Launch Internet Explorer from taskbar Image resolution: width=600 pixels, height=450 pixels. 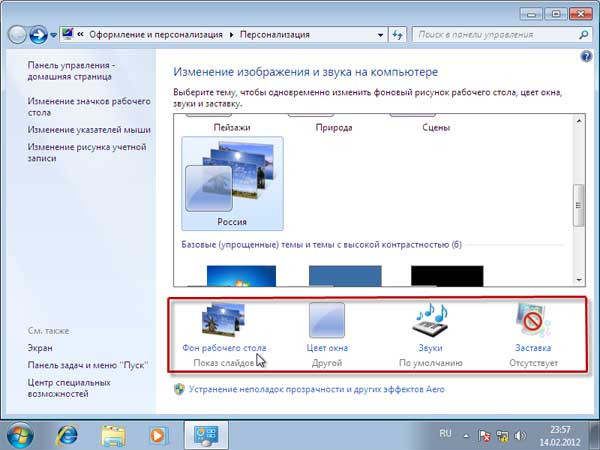67,435
